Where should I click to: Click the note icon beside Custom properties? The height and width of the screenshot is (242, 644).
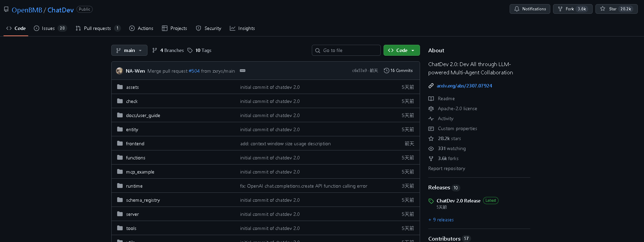[431, 128]
